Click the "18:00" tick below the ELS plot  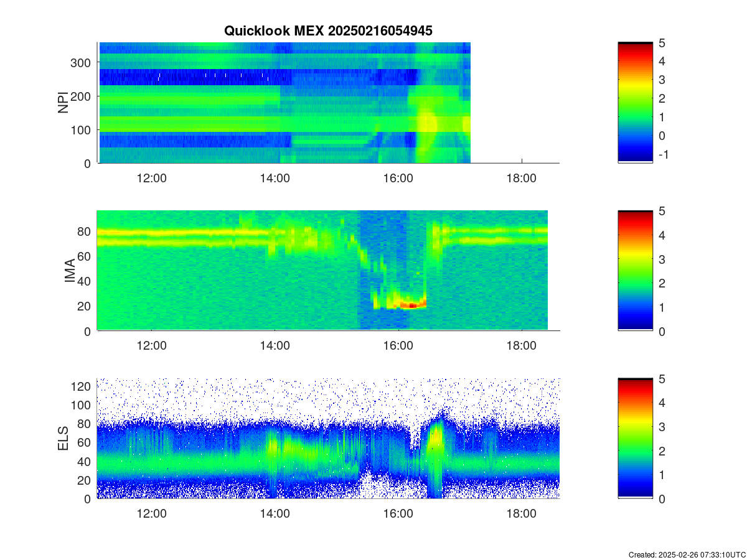(522, 514)
